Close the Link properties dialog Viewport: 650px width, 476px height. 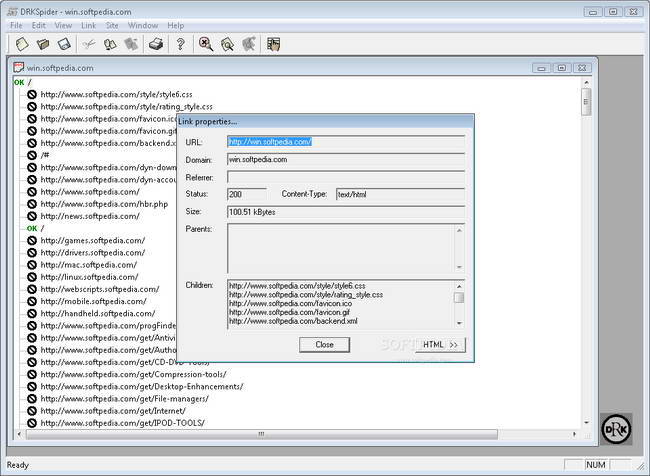pos(324,345)
